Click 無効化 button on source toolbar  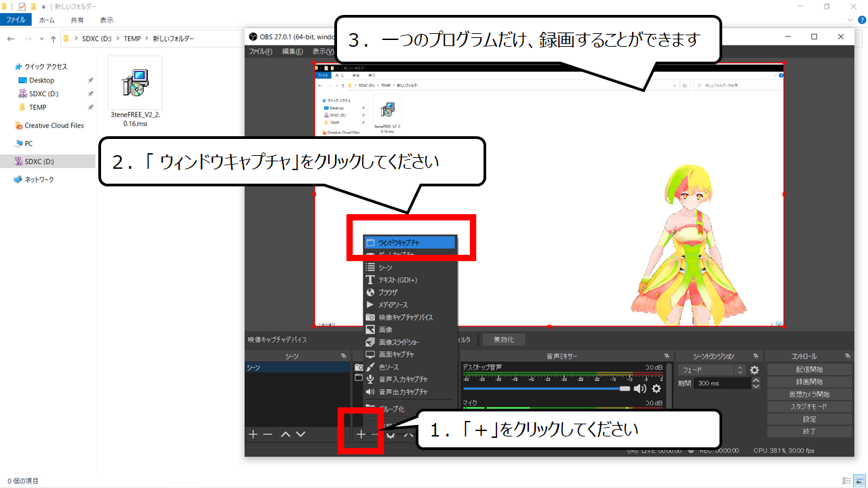(x=504, y=340)
